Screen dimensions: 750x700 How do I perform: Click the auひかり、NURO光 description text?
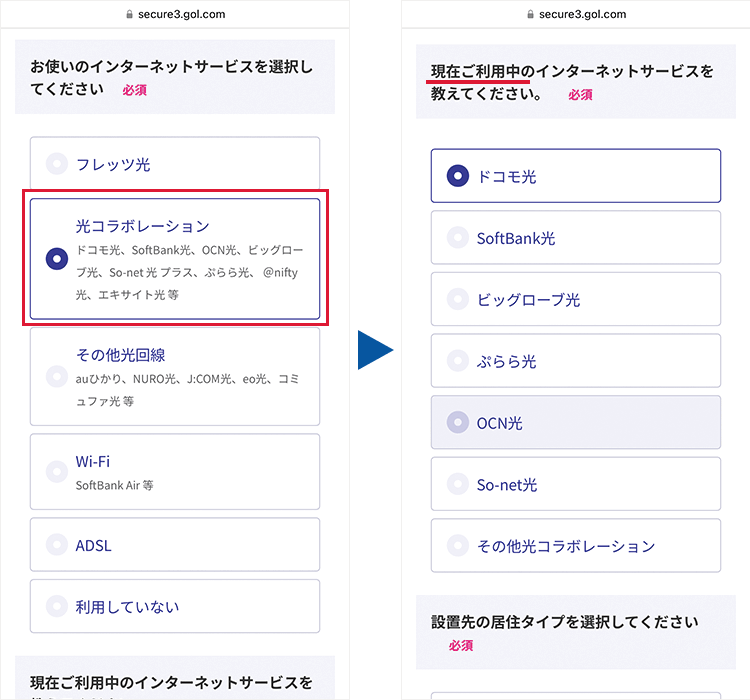coord(188,390)
